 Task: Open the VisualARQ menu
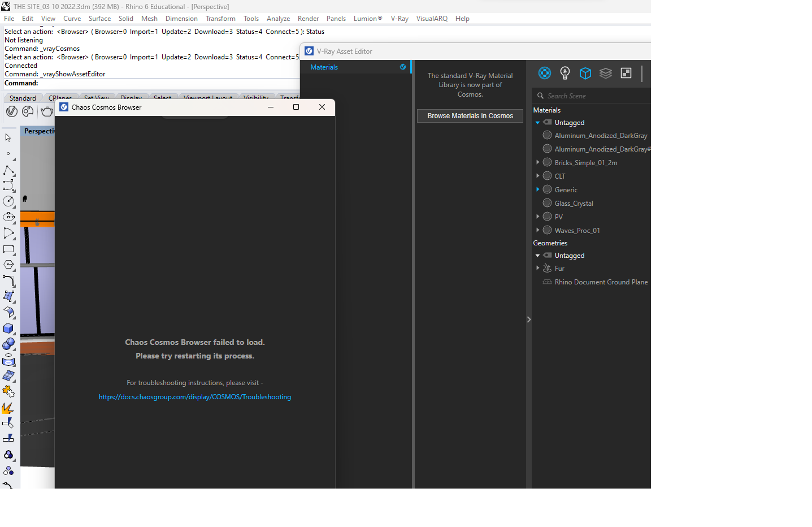pos(432,19)
